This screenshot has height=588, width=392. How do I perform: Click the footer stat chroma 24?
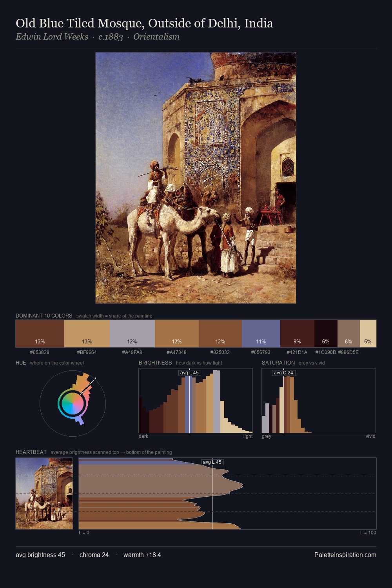point(94,555)
